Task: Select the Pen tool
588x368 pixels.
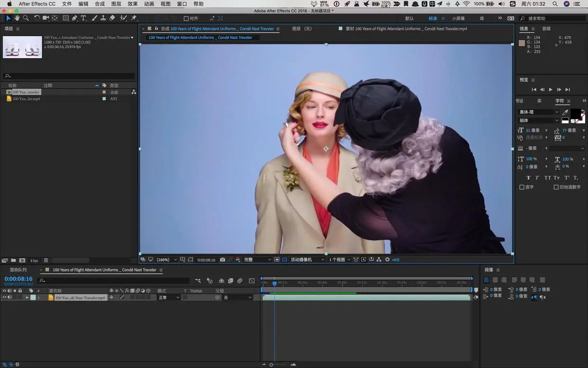Action: 74,18
